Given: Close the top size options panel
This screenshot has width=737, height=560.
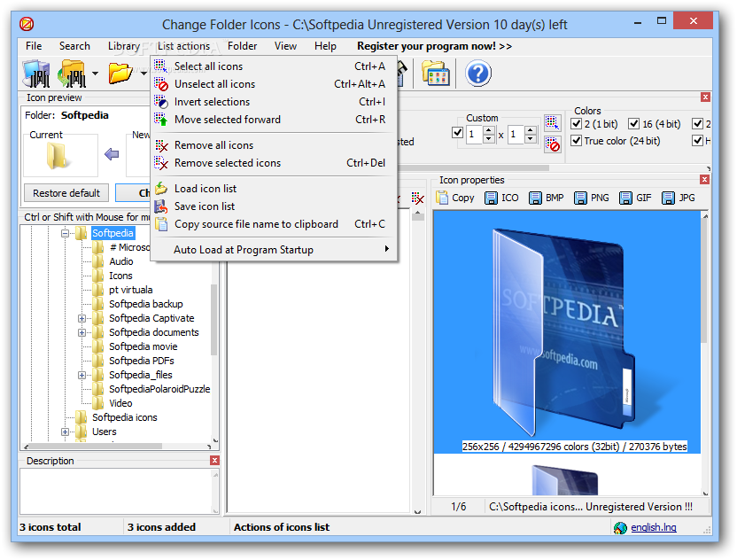Looking at the screenshot, I should (705, 97).
